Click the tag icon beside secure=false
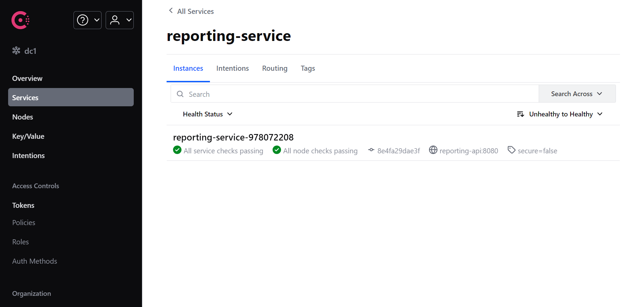The height and width of the screenshot is (307, 644). [511, 149]
